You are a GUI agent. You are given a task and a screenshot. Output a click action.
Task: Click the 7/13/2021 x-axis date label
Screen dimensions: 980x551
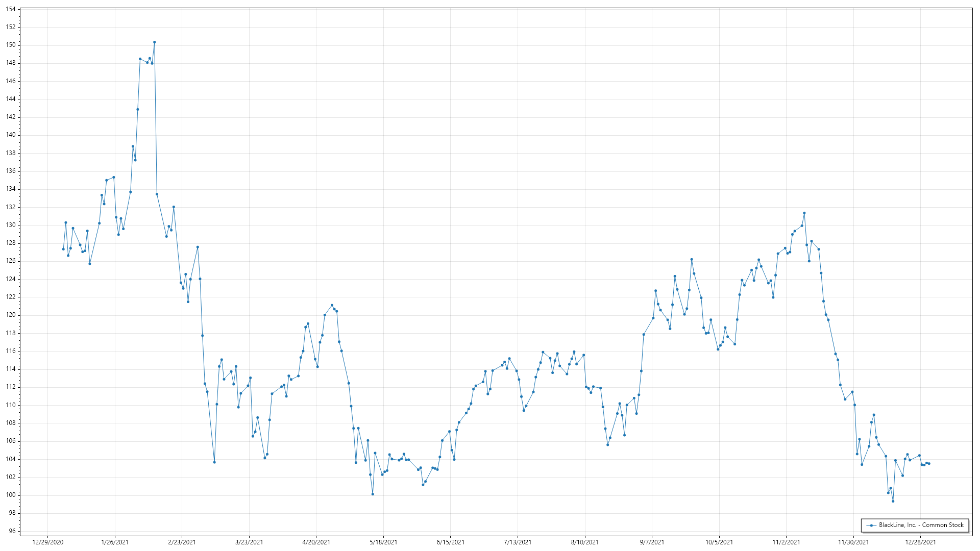pos(518,542)
